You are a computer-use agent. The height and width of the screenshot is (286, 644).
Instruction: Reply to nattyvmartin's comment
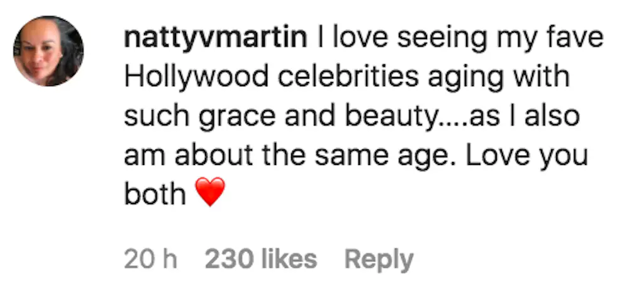click(x=379, y=259)
